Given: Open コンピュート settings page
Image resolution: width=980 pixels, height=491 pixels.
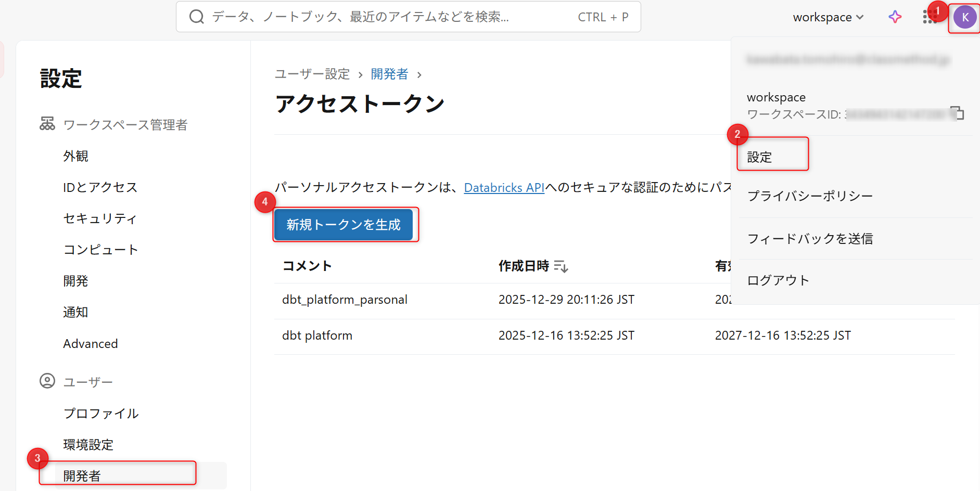Looking at the screenshot, I should point(100,250).
